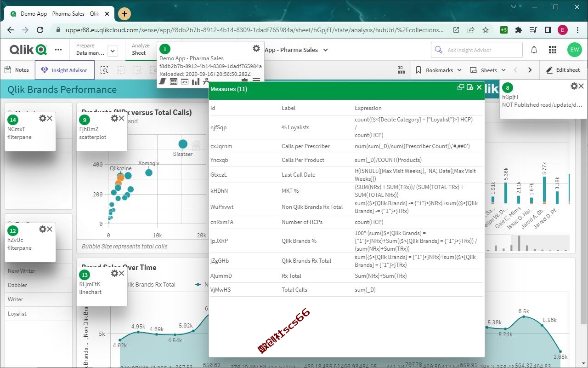
Task: Open gear settings on hGpjfT sheet card
Action: (x=574, y=86)
